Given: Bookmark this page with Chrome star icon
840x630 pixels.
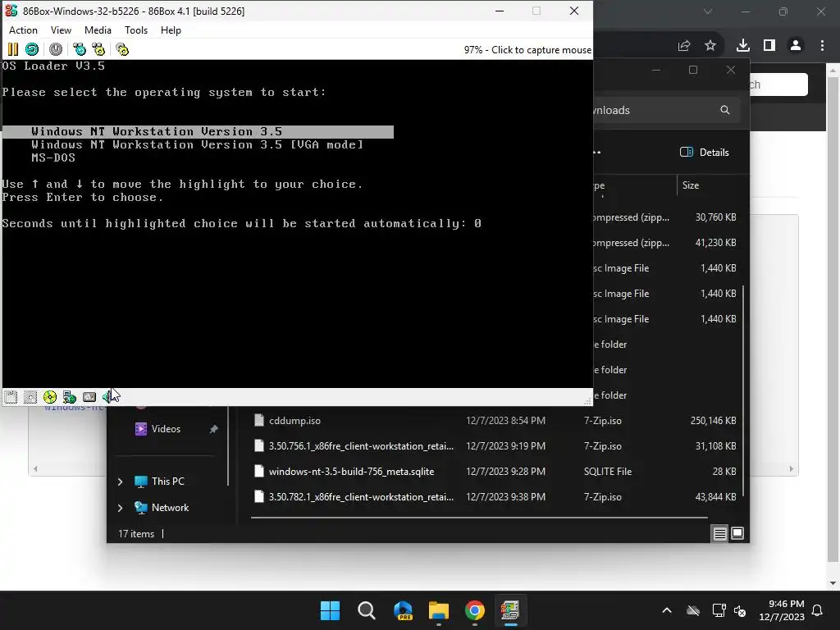Looking at the screenshot, I should [710, 46].
